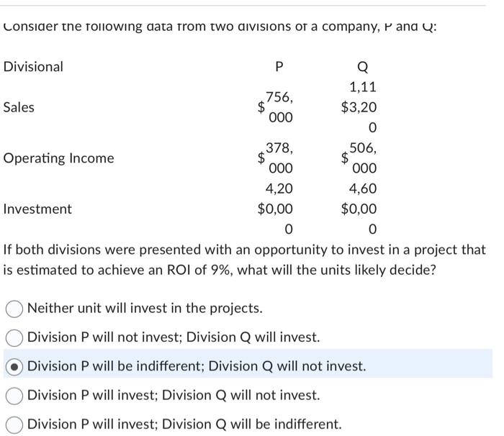Click the selected radio button 'Division P will be indifferent'
The image size is (504, 436).
14,367
